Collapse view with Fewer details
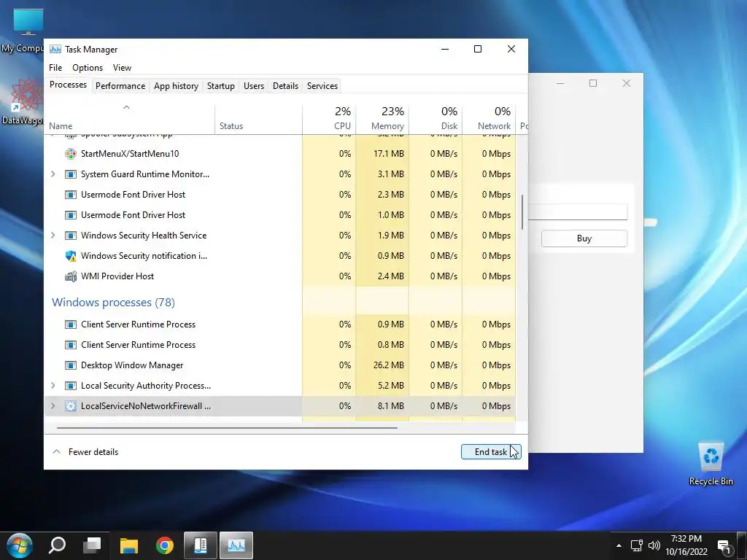The width and height of the screenshot is (747, 560). click(85, 452)
